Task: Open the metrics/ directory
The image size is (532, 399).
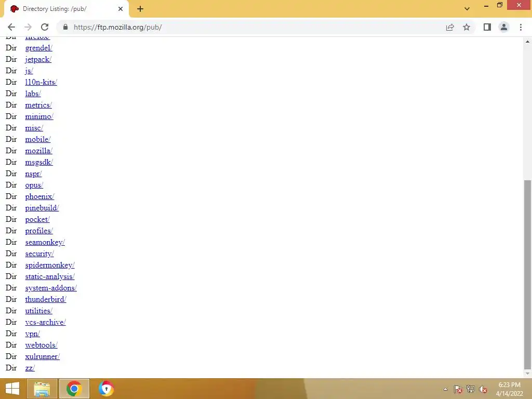Action: point(38,105)
